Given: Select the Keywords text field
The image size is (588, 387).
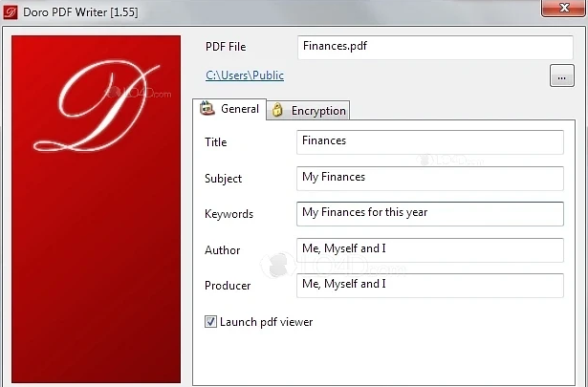Looking at the screenshot, I should click(x=429, y=214).
